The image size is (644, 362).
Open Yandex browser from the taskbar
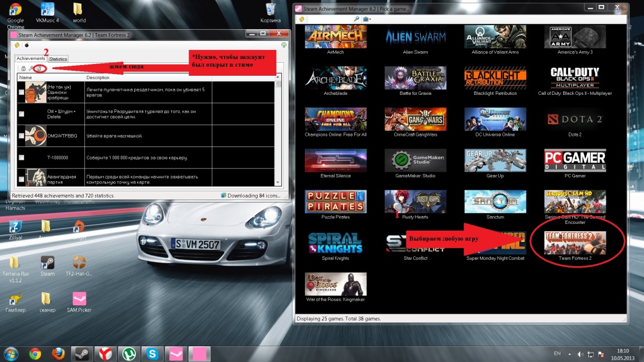(x=106, y=354)
